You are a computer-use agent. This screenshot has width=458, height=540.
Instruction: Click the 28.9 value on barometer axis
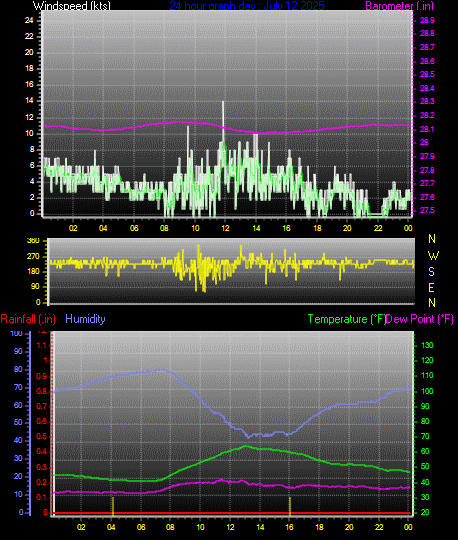click(427, 20)
